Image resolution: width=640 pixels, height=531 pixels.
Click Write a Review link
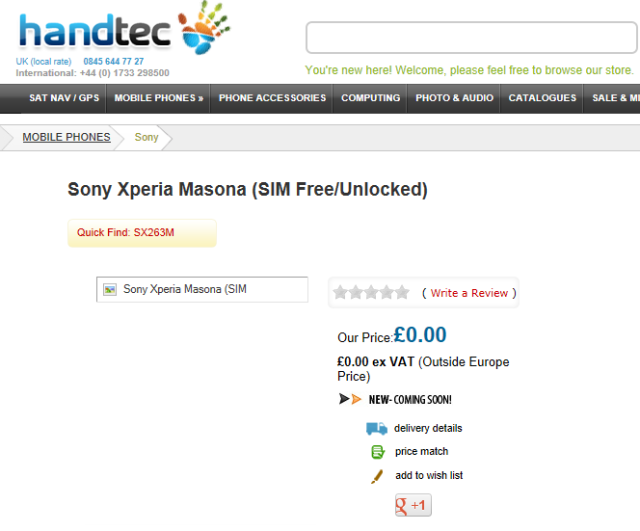(x=469, y=293)
